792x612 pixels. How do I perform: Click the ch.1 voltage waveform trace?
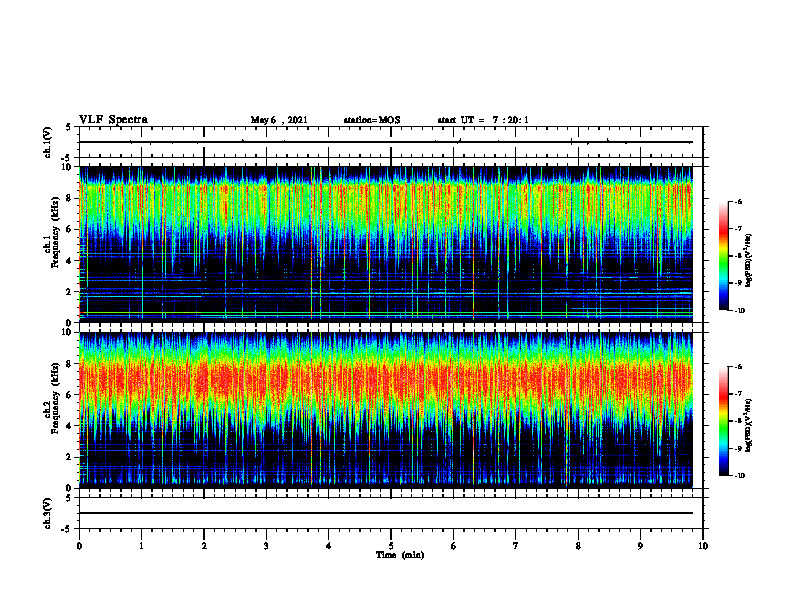pos(386,142)
